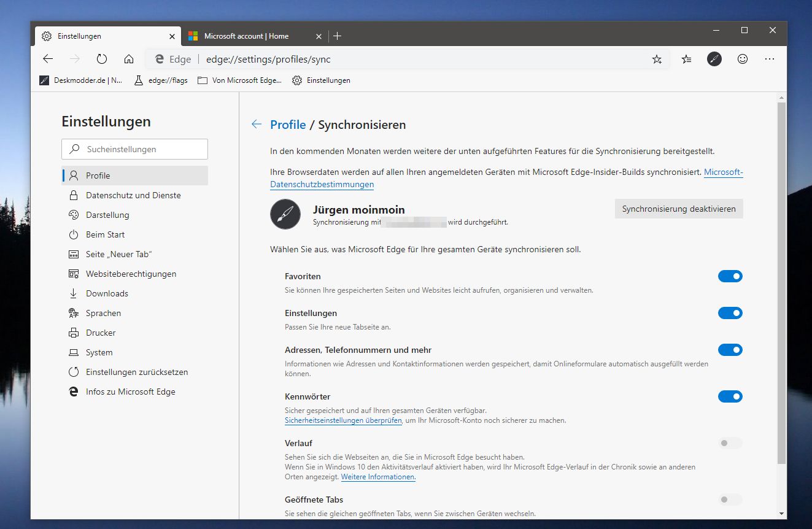Open Sicherheitseinstellungen überprüfen link
This screenshot has height=529, width=812.
coord(343,421)
